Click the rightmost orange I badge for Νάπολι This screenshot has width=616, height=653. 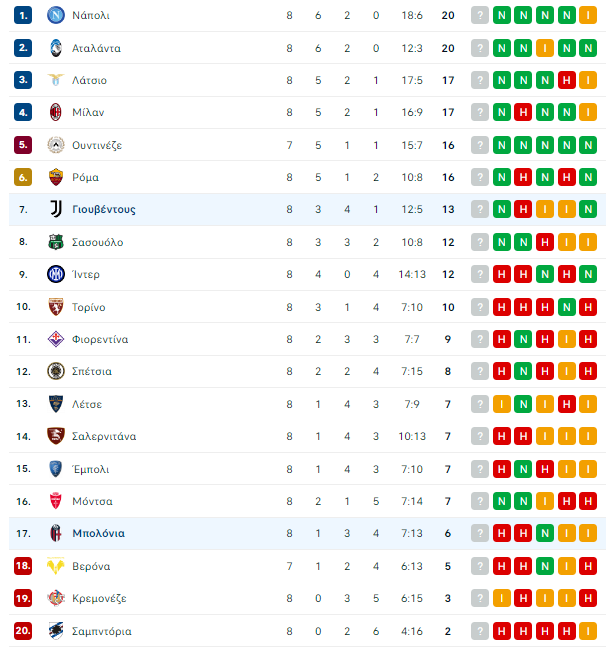pyautogui.click(x=588, y=15)
